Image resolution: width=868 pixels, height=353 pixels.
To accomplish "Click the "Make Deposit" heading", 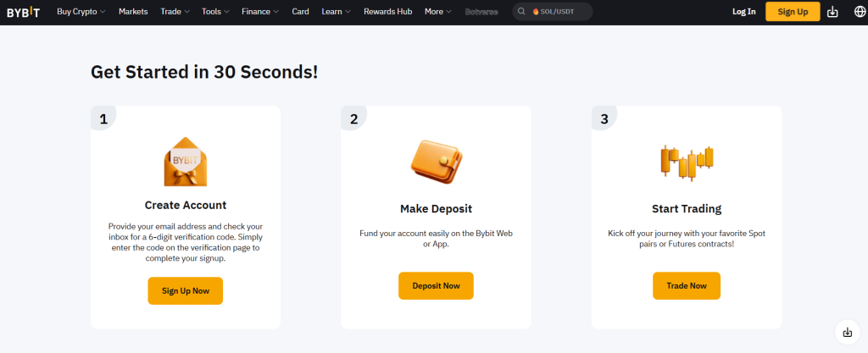I will click(437, 209).
